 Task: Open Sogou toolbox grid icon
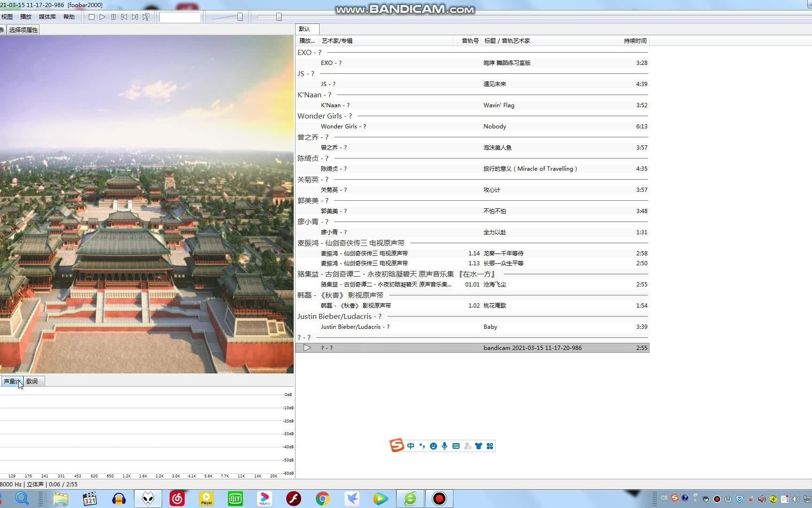(x=490, y=446)
